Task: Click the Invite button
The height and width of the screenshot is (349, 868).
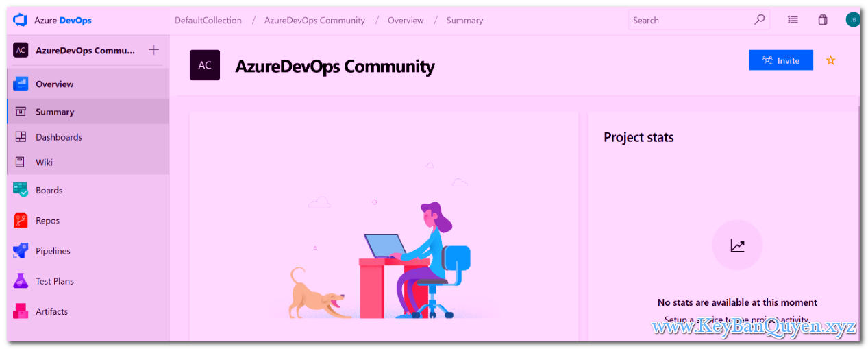Action: click(781, 60)
